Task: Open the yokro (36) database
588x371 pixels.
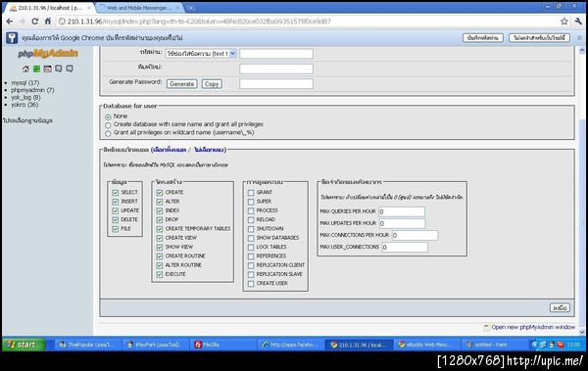Action: (24, 105)
